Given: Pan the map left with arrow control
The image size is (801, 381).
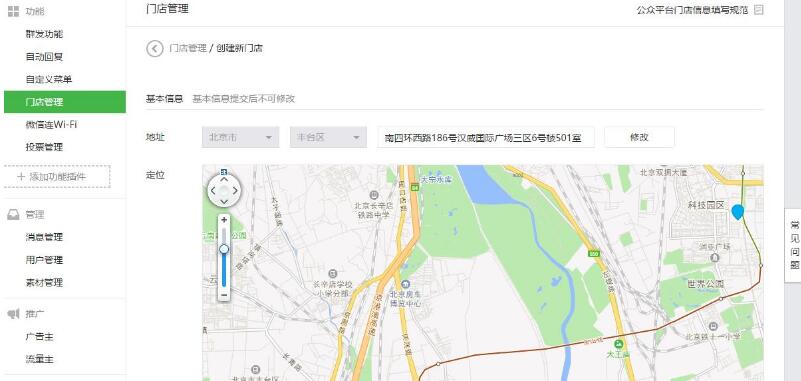Looking at the screenshot, I should point(213,191).
